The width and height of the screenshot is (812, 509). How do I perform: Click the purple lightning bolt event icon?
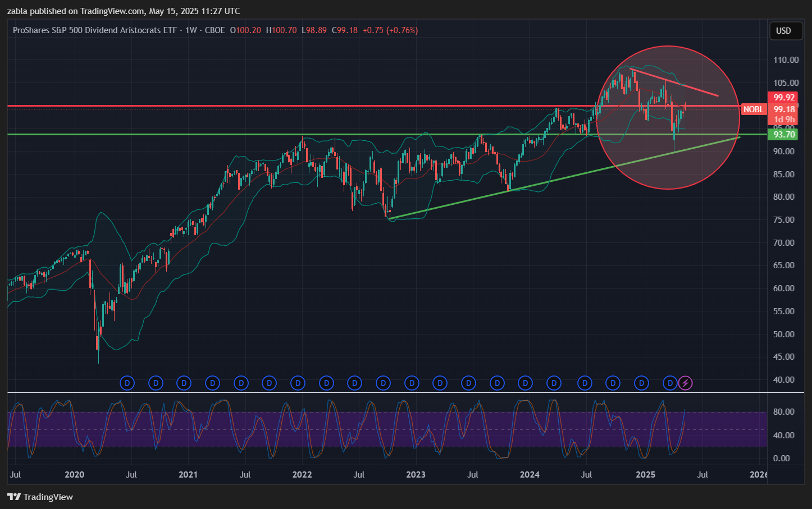pos(685,383)
